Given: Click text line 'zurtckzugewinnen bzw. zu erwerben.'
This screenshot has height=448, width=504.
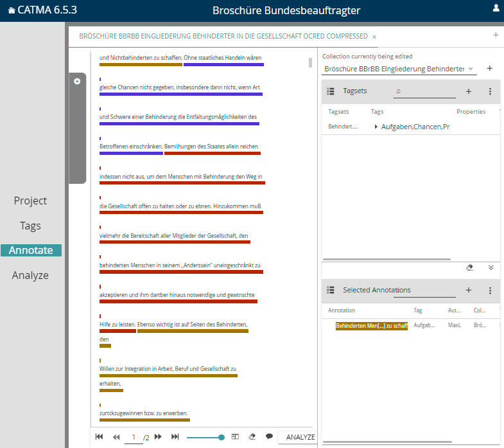Looking at the screenshot, I should pyautogui.click(x=144, y=413).
